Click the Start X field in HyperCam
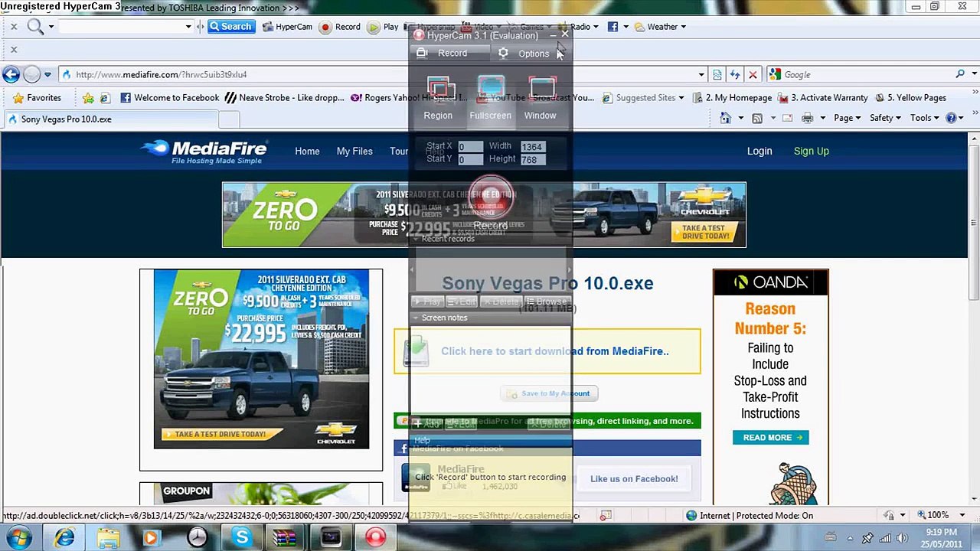 click(x=470, y=146)
